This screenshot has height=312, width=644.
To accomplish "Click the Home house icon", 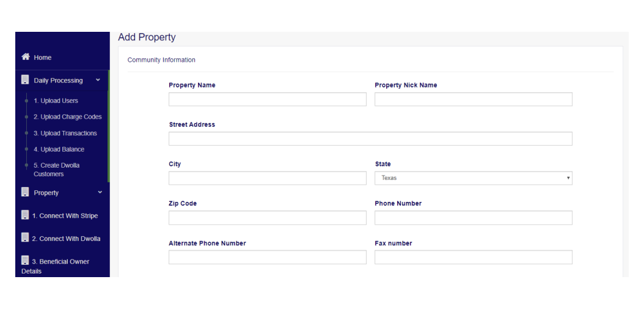I will click(x=26, y=57).
